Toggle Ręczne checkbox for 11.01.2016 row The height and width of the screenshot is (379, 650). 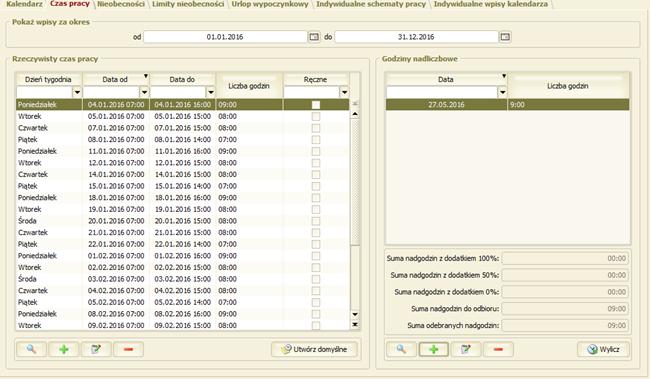point(316,151)
